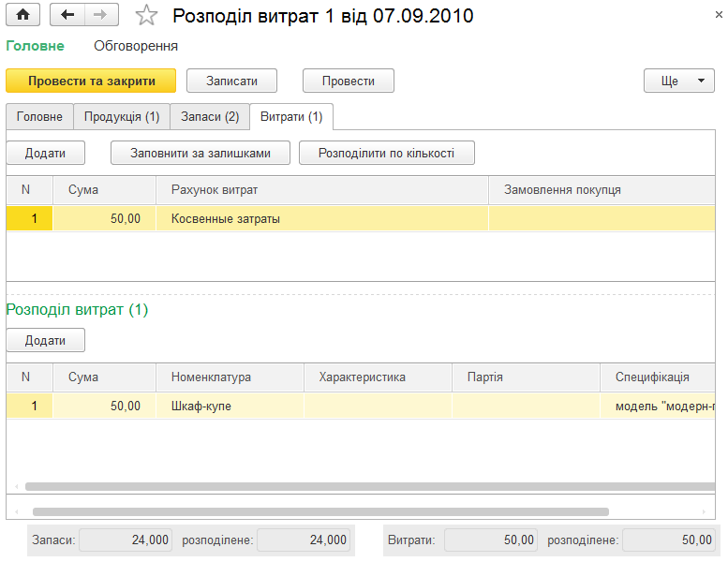Click the Сума header in lower table
The image size is (728, 562).
tap(104, 377)
